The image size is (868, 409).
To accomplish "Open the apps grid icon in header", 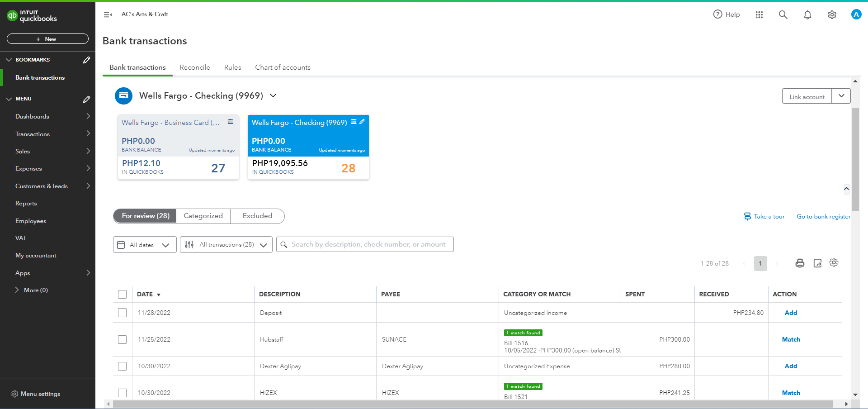I will point(759,14).
